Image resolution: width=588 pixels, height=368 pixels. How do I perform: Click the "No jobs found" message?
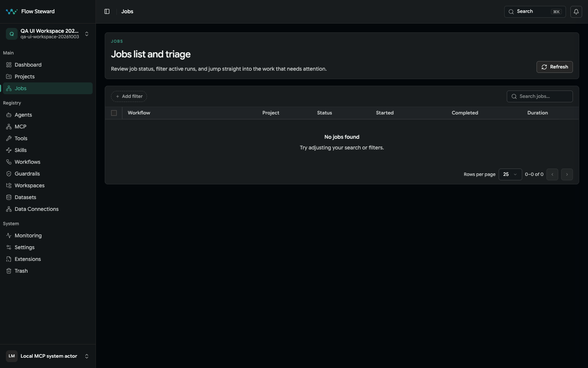pyautogui.click(x=342, y=137)
